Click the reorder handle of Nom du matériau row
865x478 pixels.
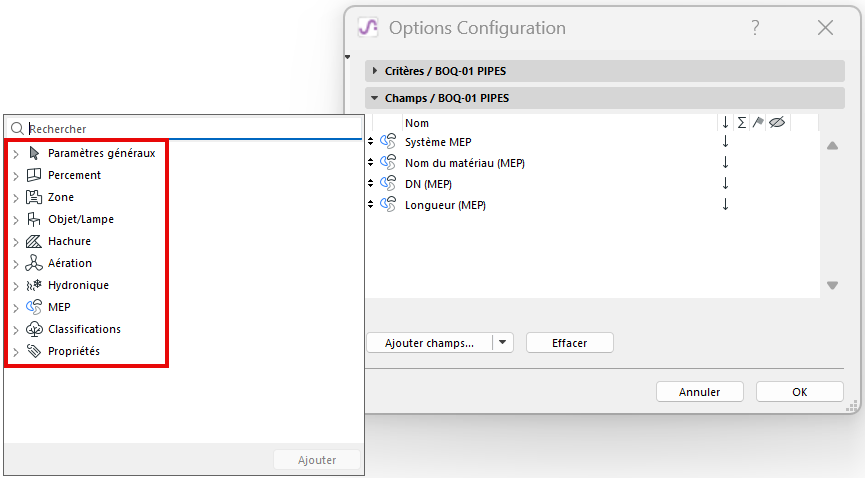coord(371,163)
